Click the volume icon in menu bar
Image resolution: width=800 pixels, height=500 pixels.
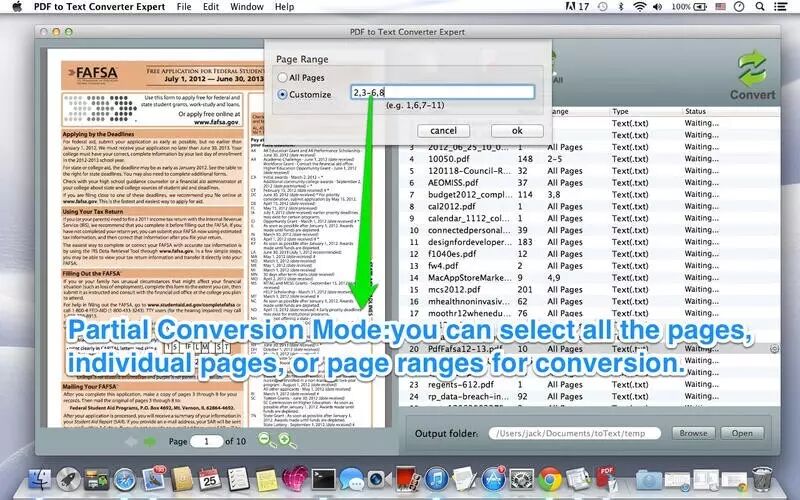657,7
